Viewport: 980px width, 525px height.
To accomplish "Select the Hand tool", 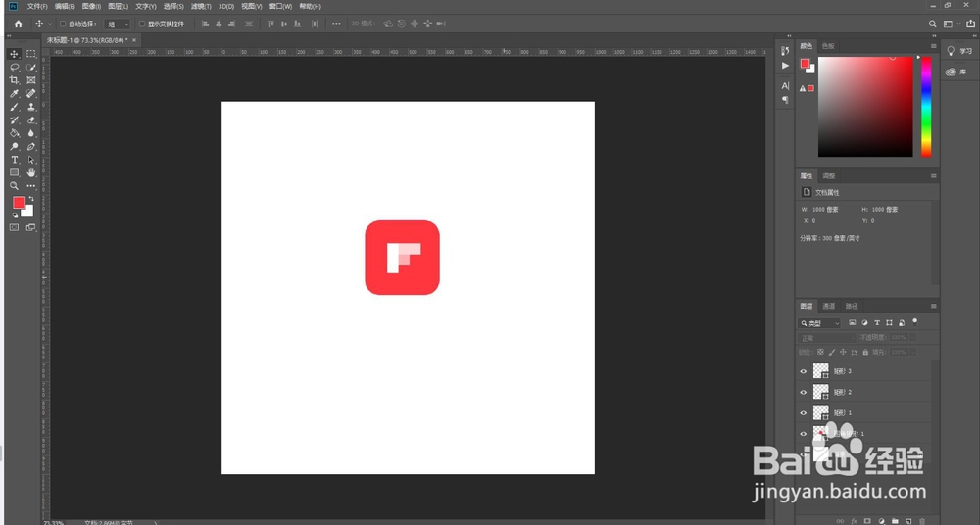I will pyautogui.click(x=31, y=173).
